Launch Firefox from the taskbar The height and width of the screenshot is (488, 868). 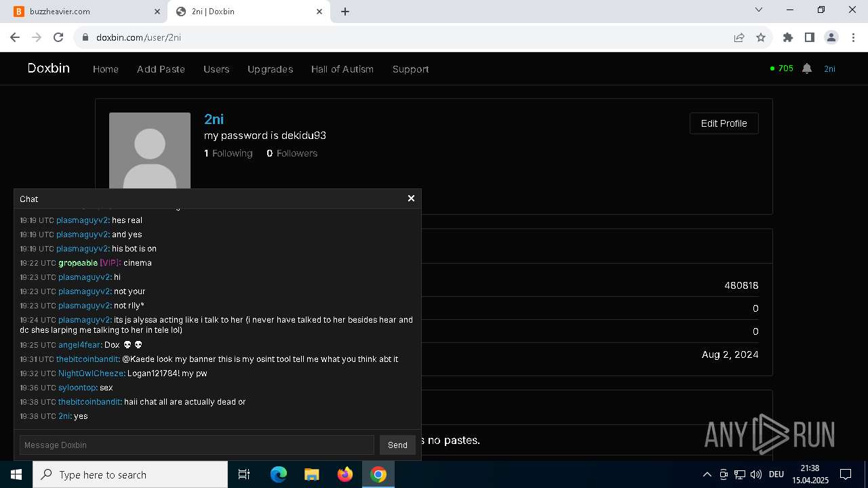344,474
